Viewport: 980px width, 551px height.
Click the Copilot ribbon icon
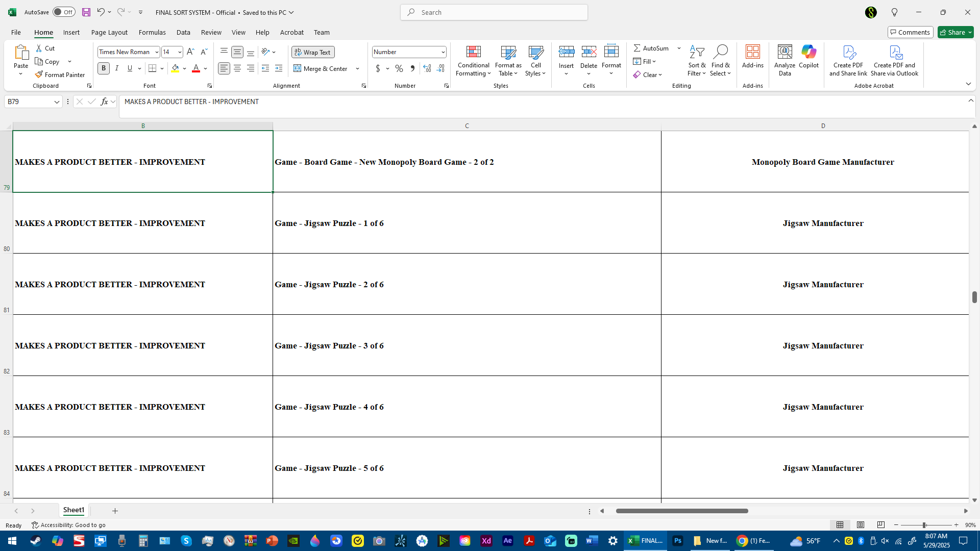(x=808, y=56)
